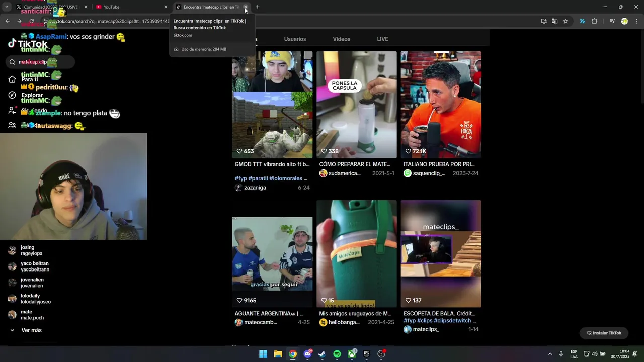This screenshot has width=644, height=362.
Task: Show hidden system tray icons
Action: pyautogui.click(x=550, y=354)
